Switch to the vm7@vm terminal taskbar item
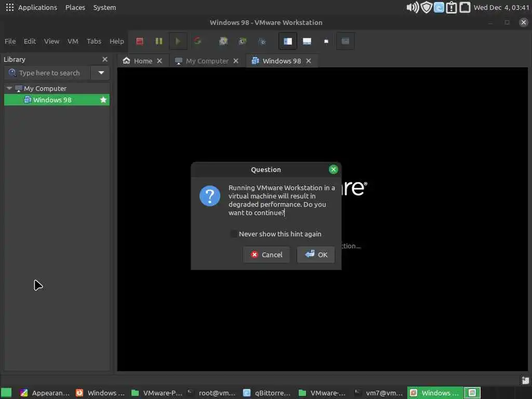 378,393
